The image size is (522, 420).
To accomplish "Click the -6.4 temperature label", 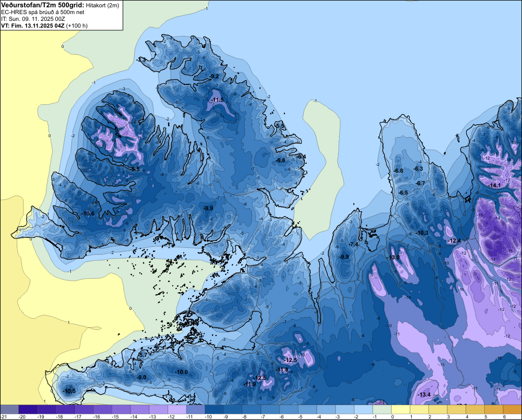I will pos(301,157).
